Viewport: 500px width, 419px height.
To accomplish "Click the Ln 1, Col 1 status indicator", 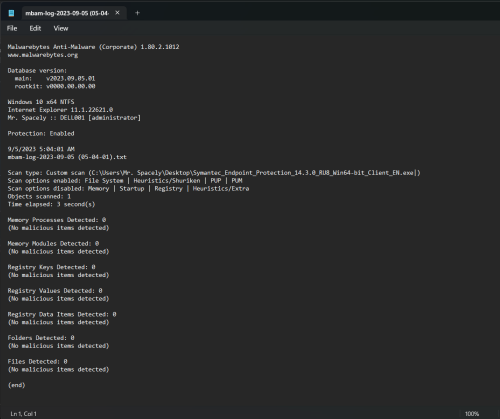I will [23, 414].
